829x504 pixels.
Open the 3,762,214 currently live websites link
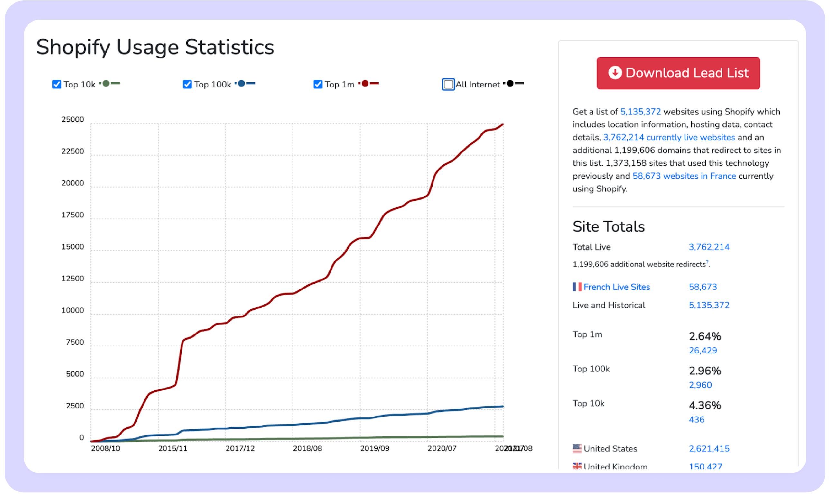click(x=669, y=137)
